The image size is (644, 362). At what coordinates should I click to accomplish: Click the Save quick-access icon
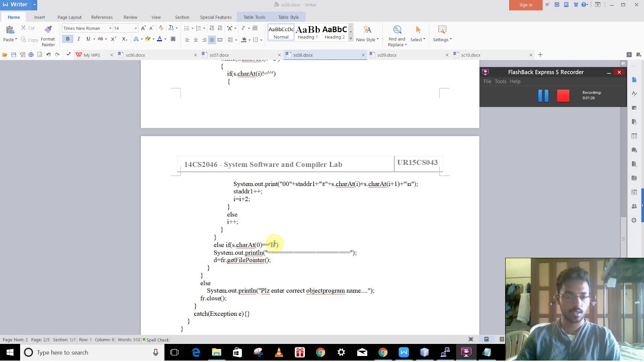(14, 55)
